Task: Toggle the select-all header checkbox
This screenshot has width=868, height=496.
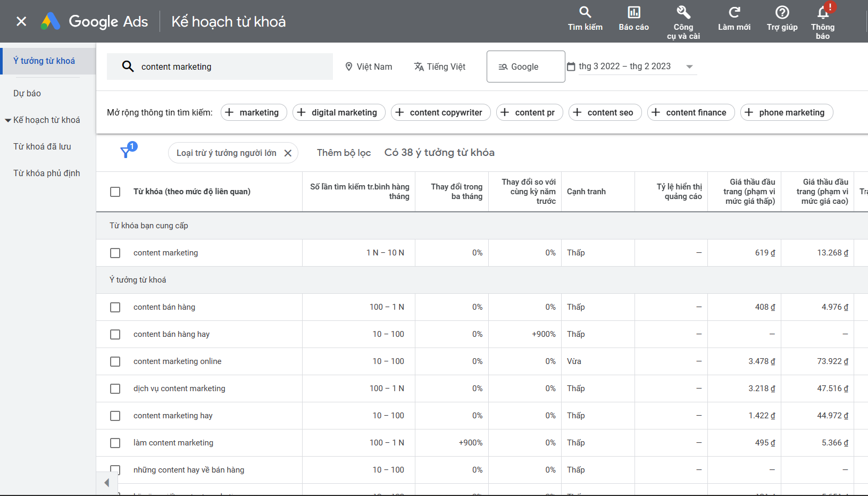Action: click(115, 192)
